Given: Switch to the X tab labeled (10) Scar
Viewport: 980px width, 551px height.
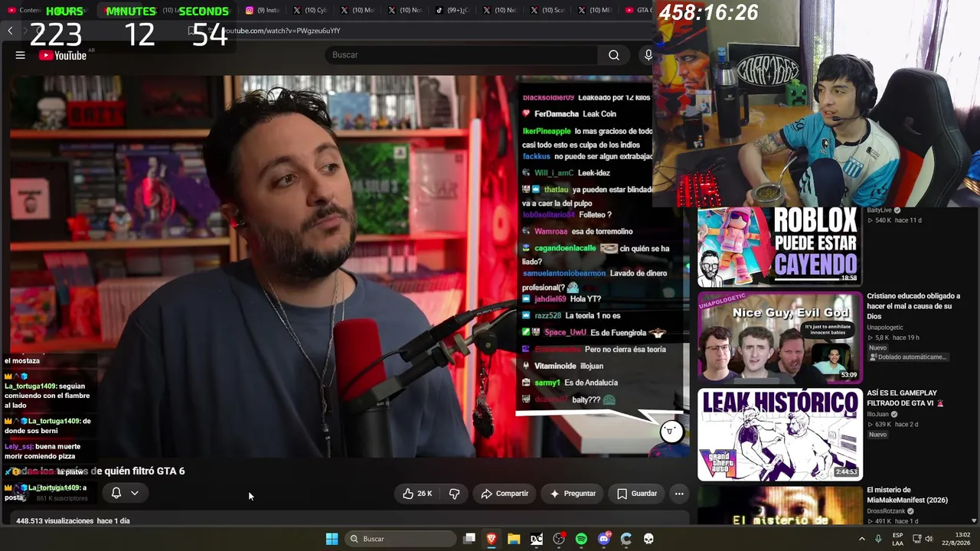Looking at the screenshot, I should click(547, 10).
